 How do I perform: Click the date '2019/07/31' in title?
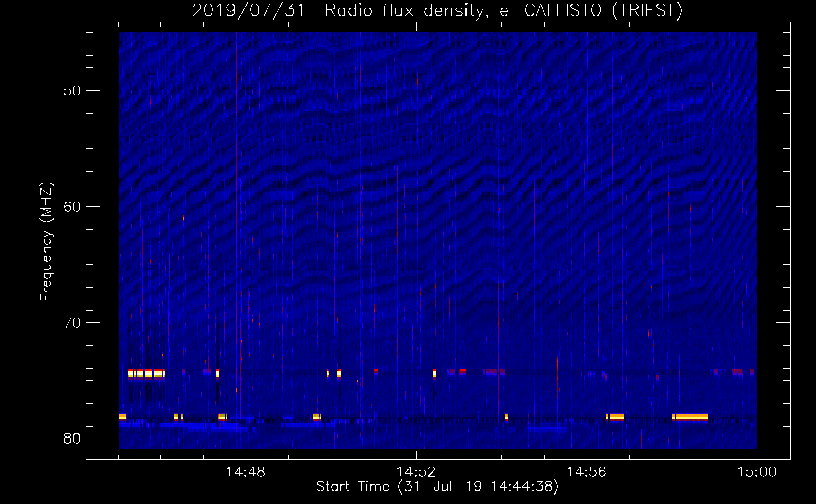(249, 10)
